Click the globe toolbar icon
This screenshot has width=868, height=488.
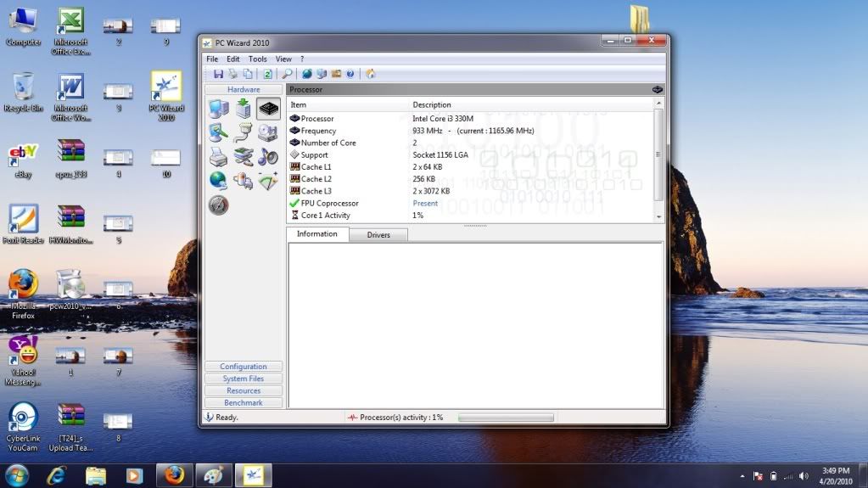pos(306,74)
